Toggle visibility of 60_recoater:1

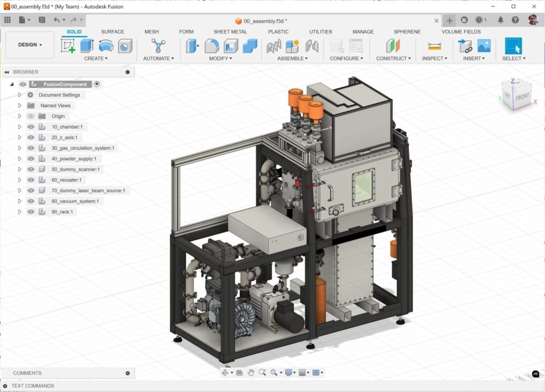tap(31, 180)
